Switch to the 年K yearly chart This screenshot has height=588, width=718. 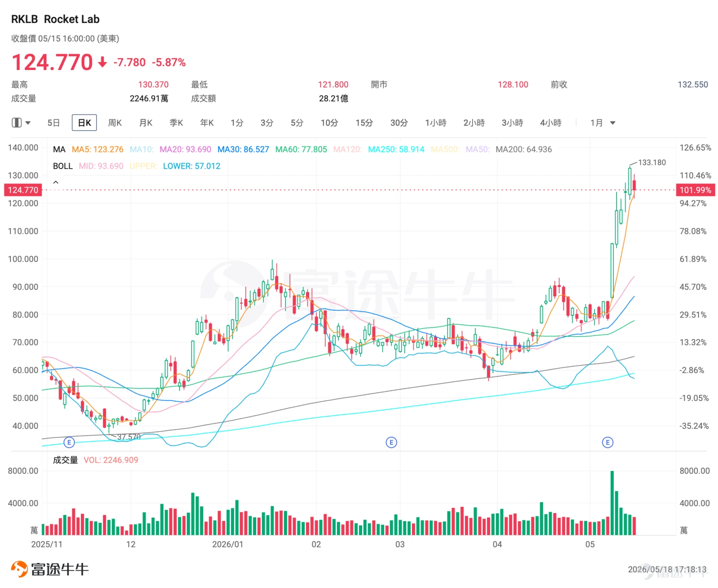coord(207,123)
